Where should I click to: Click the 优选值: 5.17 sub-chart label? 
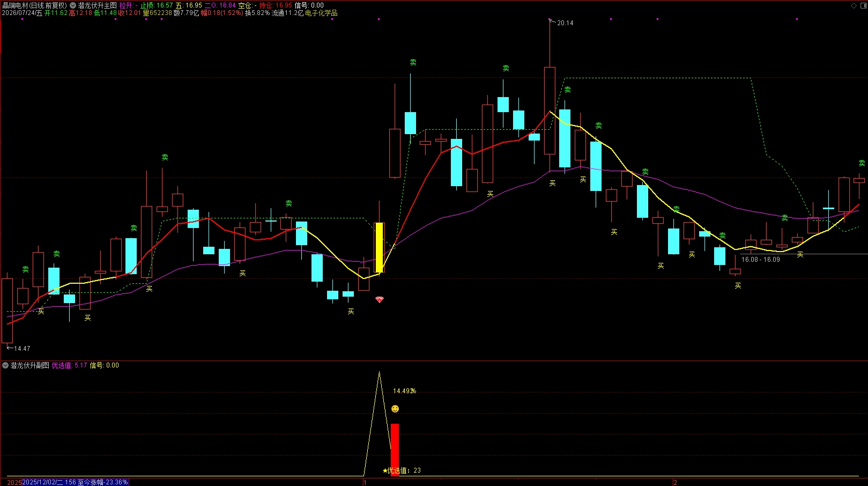[69, 365]
